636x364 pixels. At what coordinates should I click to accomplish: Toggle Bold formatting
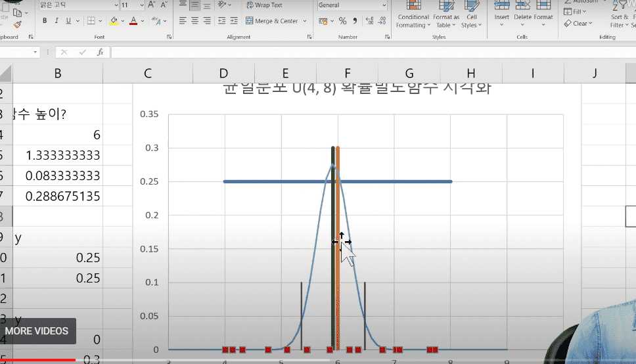click(x=45, y=20)
